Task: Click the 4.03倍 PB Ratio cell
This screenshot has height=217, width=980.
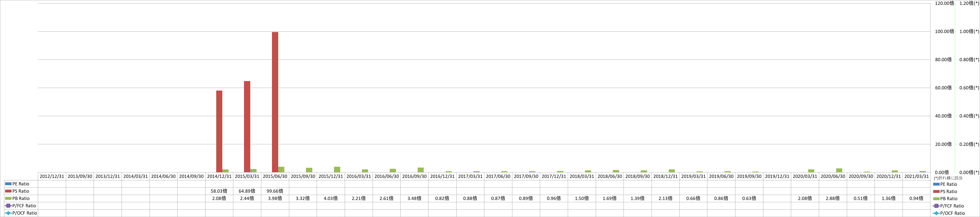Action: point(331,198)
